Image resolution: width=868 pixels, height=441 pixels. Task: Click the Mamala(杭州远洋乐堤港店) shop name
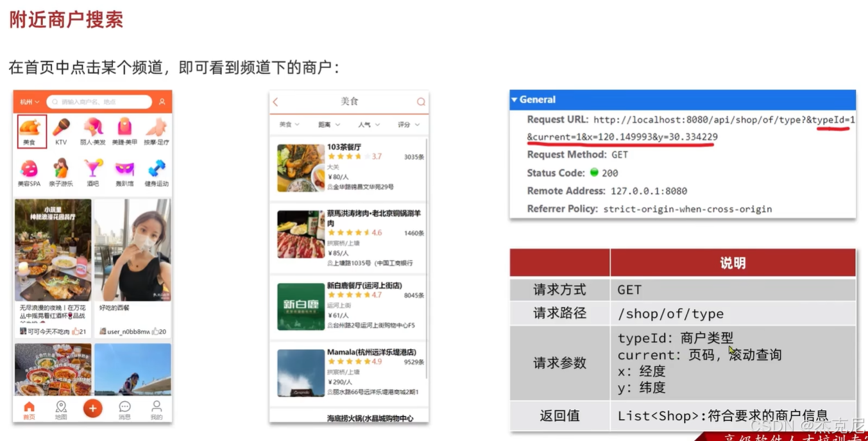[x=371, y=352]
